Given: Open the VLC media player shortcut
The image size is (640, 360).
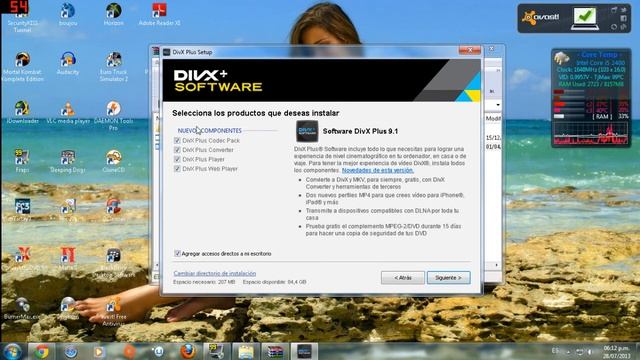Looking at the screenshot, I should (68, 112).
